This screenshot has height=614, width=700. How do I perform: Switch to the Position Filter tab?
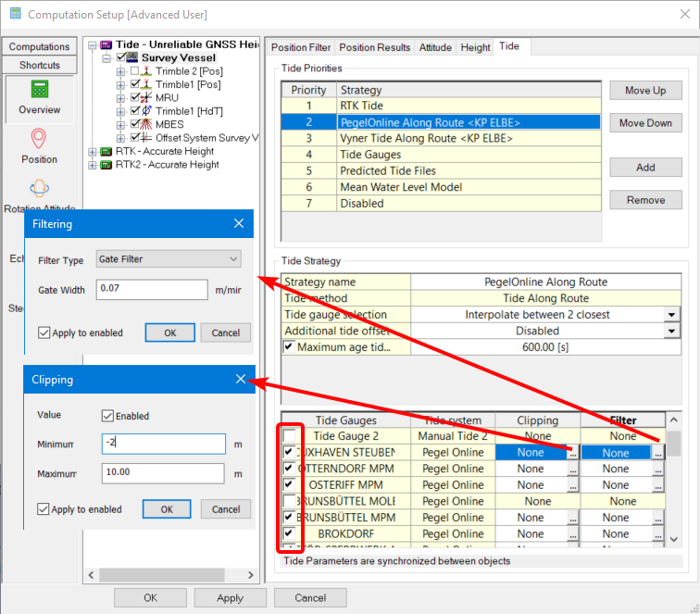300,47
